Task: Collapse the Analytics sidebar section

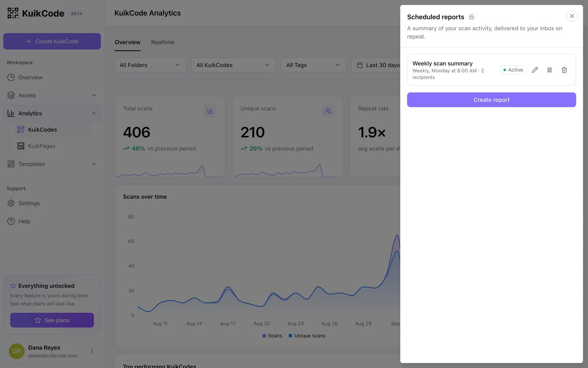Action: point(52,113)
